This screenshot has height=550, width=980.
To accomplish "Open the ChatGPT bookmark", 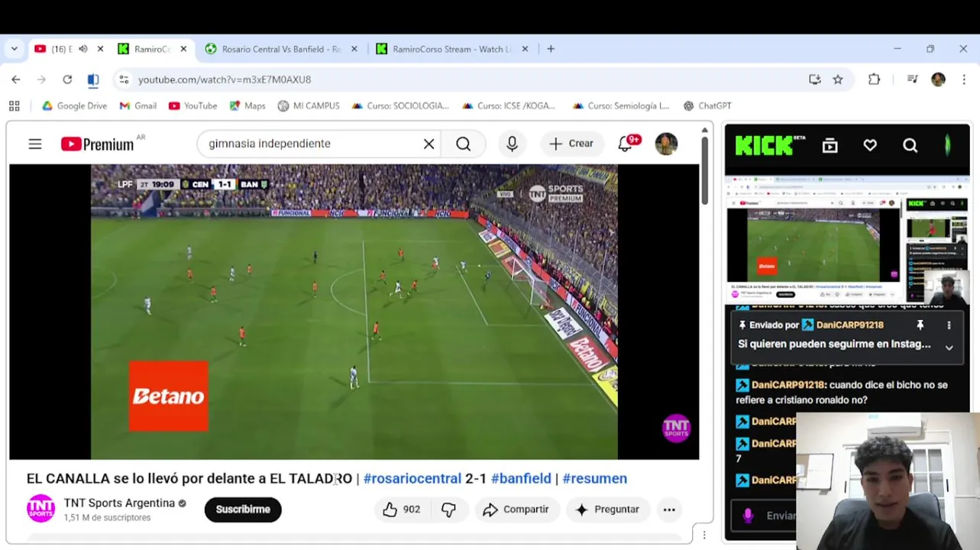I will pyautogui.click(x=707, y=106).
